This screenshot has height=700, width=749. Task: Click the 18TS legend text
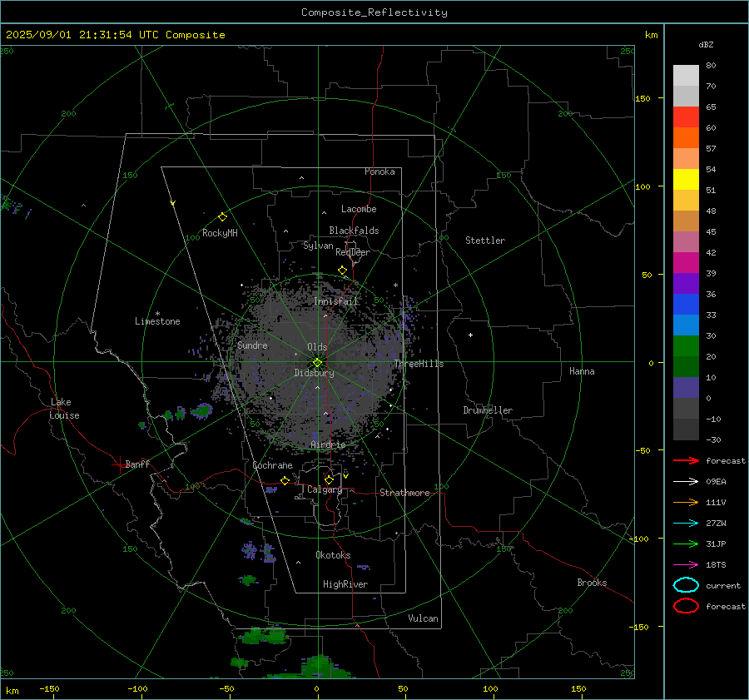coord(716,565)
